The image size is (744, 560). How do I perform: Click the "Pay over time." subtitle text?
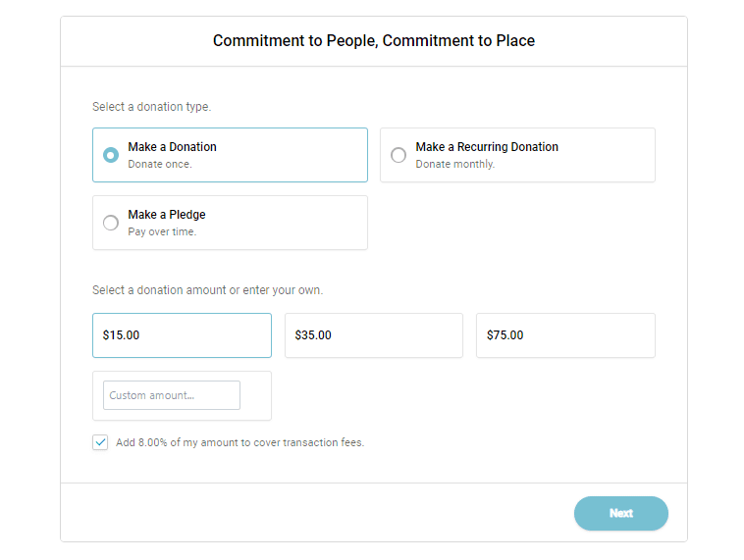[x=162, y=232]
